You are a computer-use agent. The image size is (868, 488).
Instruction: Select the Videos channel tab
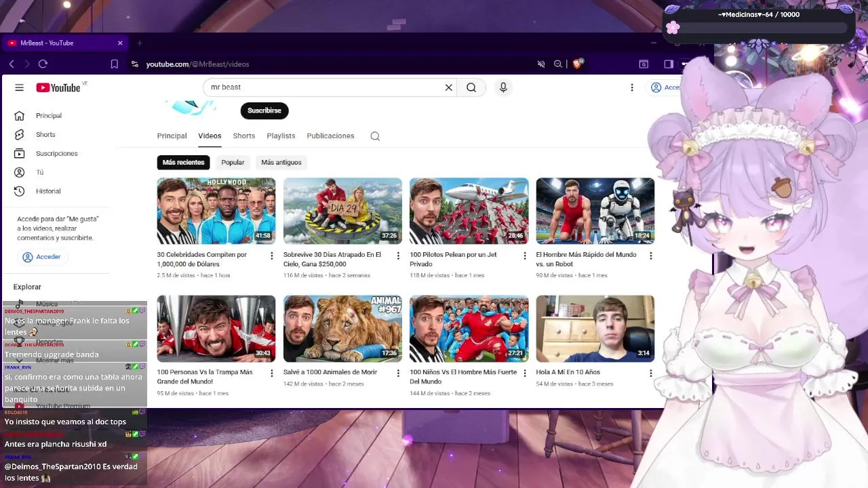210,136
